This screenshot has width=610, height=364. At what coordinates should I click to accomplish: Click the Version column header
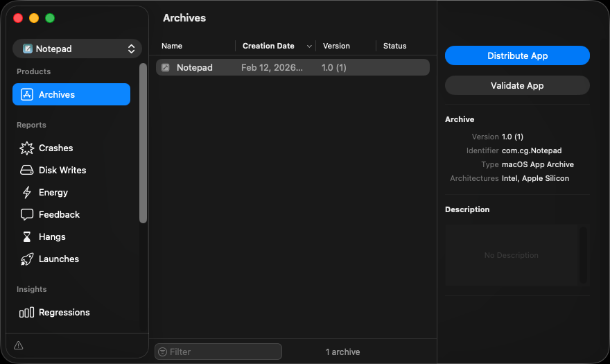pos(336,46)
